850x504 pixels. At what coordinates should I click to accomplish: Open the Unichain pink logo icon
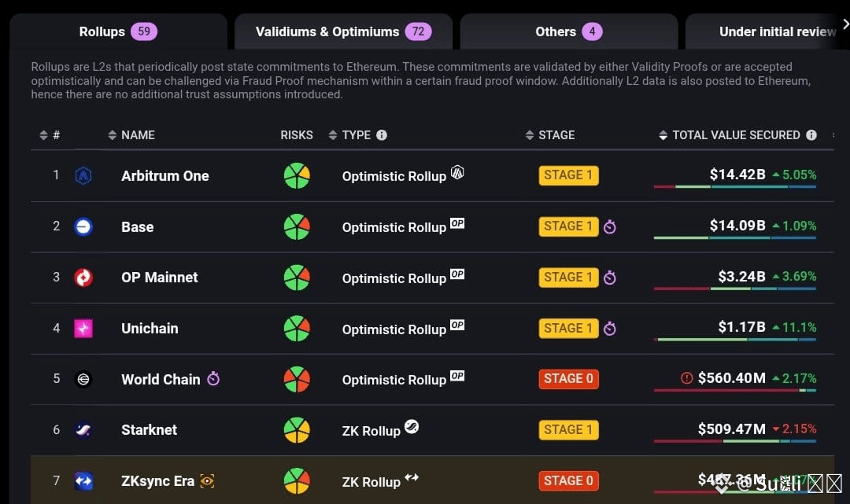tap(83, 328)
